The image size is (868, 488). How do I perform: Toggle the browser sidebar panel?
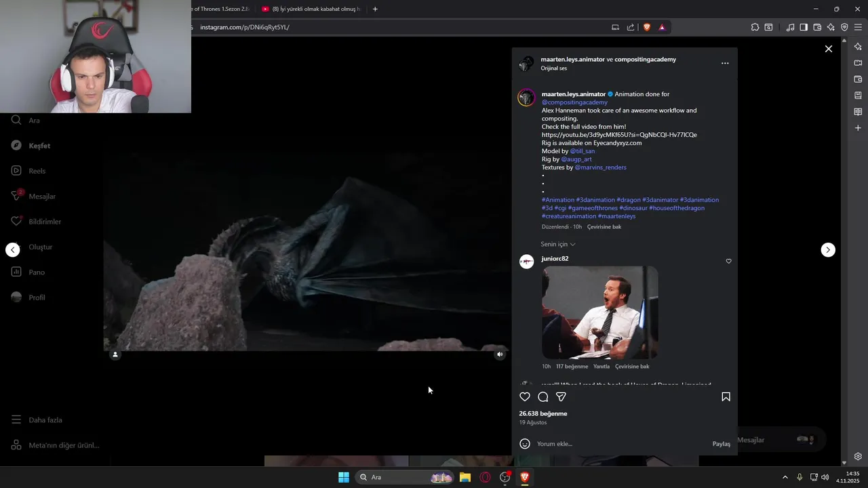click(x=804, y=27)
